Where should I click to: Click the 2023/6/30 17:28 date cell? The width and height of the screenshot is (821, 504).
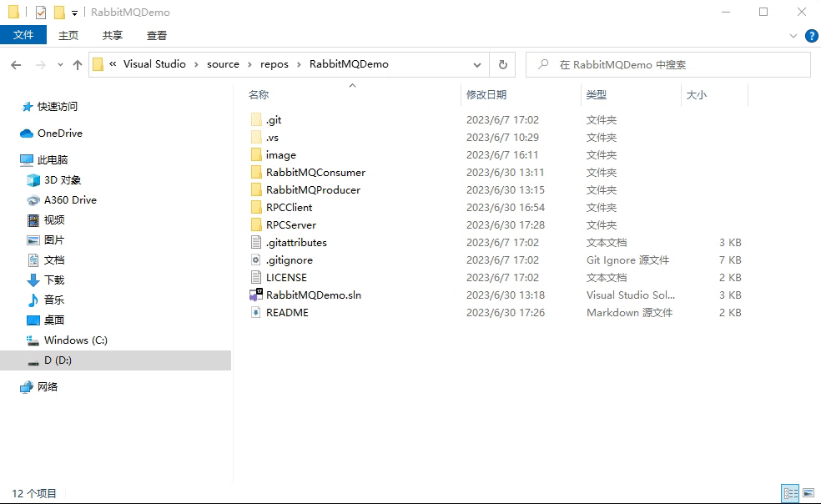[x=506, y=225]
